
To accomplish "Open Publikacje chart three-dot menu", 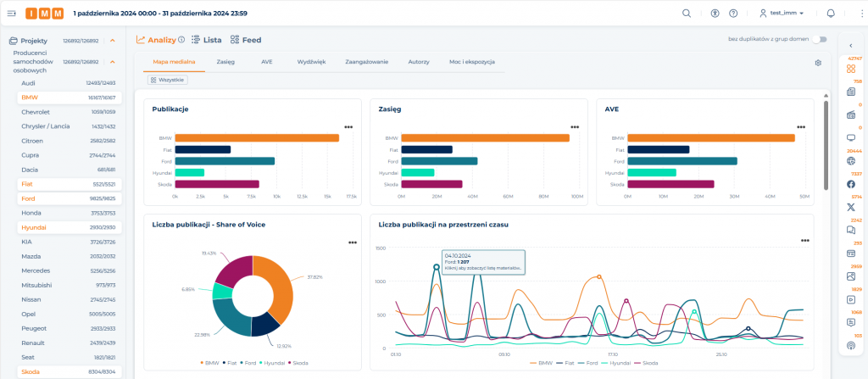I will (x=348, y=127).
